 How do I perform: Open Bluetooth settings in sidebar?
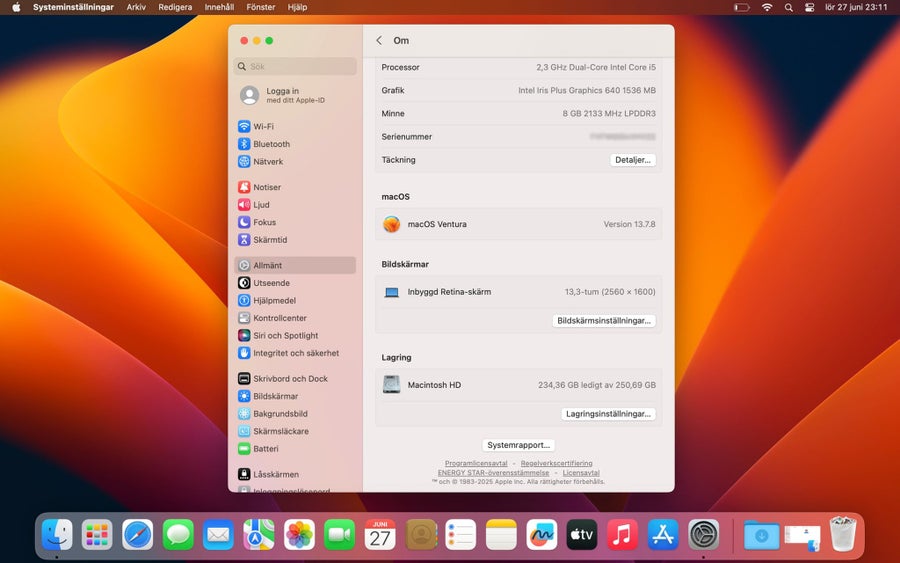(x=295, y=144)
